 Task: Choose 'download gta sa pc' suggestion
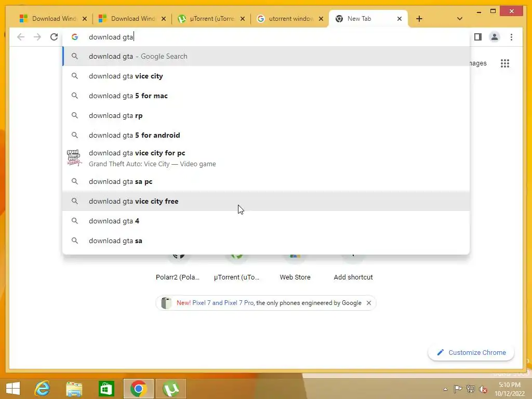click(x=266, y=181)
